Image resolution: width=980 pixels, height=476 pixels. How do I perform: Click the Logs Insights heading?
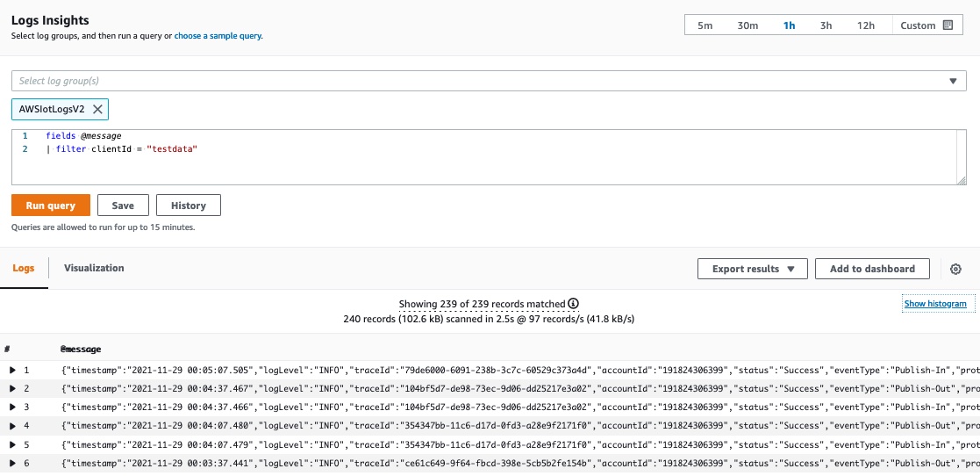click(50, 20)
